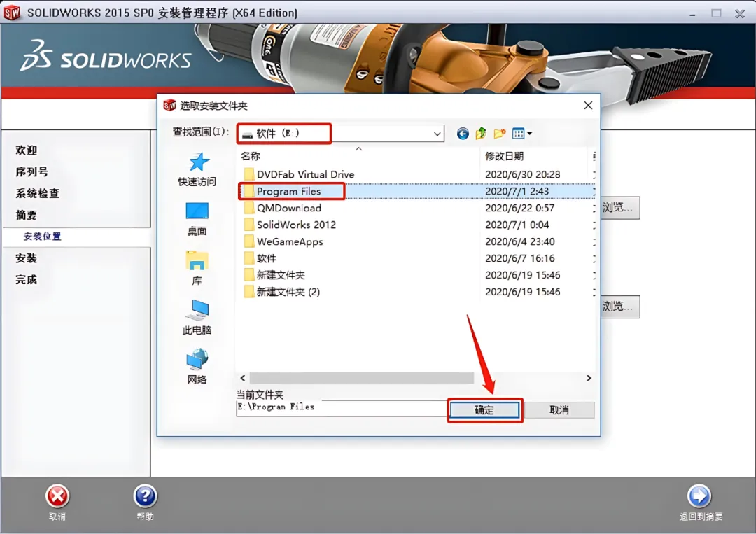Screen dimensions: 756x534
Task: Create a new folder icon
Action: [x=500, y=134]
